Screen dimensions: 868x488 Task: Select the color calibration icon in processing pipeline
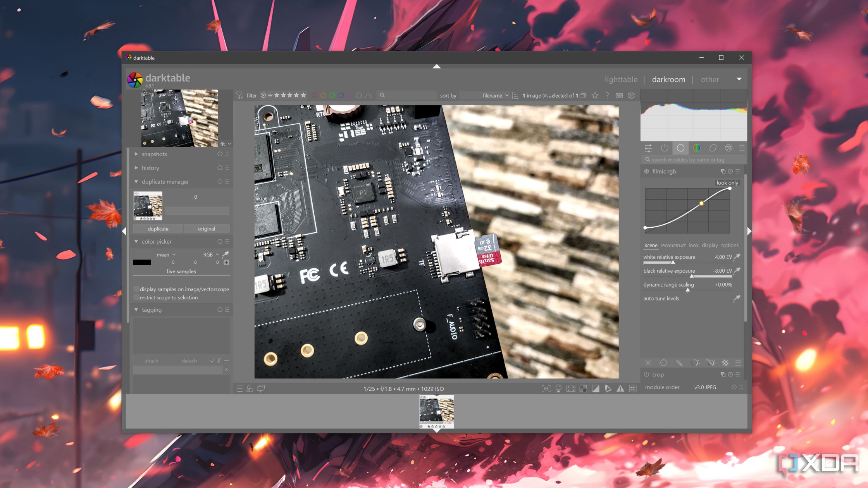[x=696, y=148]
